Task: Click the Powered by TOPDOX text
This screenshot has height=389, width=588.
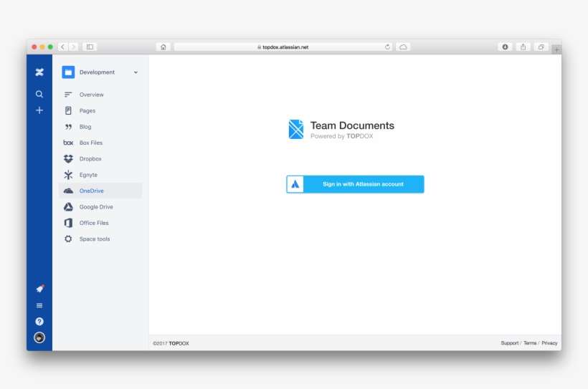Action: (341, 136)
